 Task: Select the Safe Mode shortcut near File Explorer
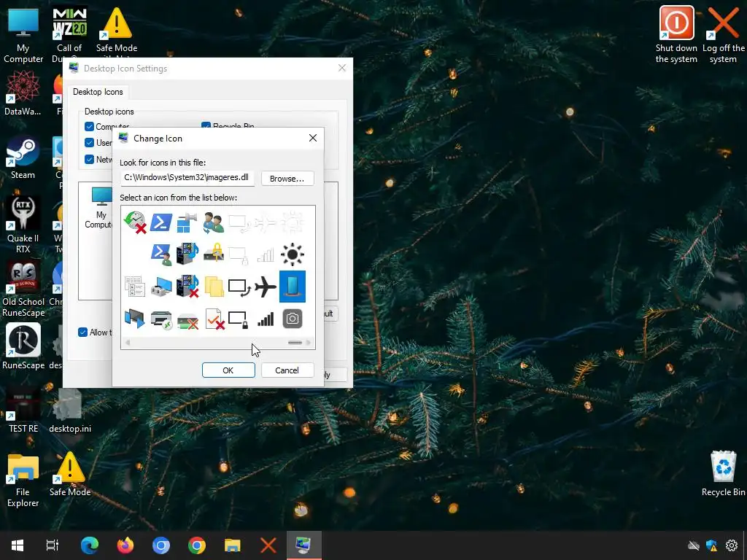pyautogui.click(x=70, y=474)
